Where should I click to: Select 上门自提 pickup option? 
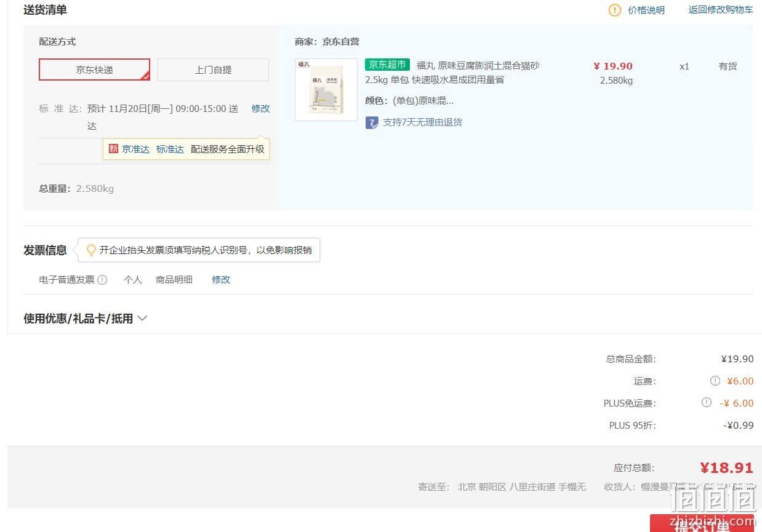pyautogui.click(x=213, y=69)
